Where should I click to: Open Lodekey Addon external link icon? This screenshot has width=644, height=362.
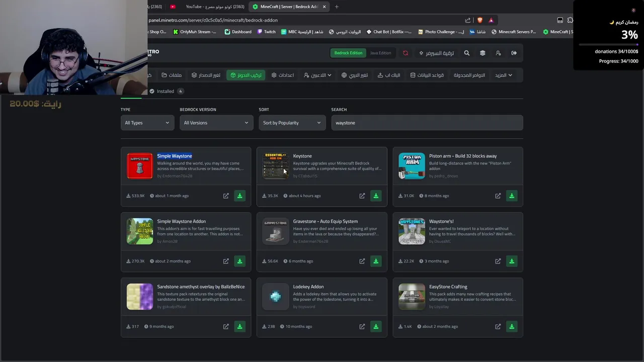(x=362, y=326)
